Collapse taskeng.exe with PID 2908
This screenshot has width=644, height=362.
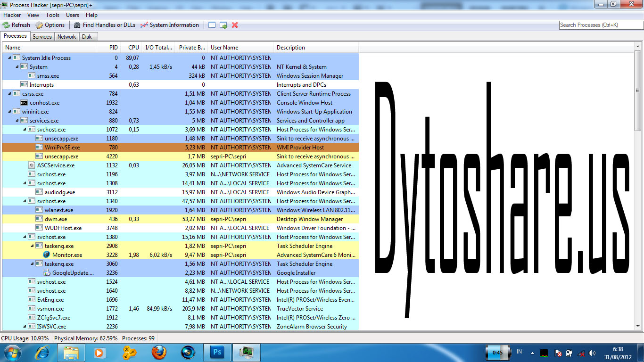coord(32,246)
